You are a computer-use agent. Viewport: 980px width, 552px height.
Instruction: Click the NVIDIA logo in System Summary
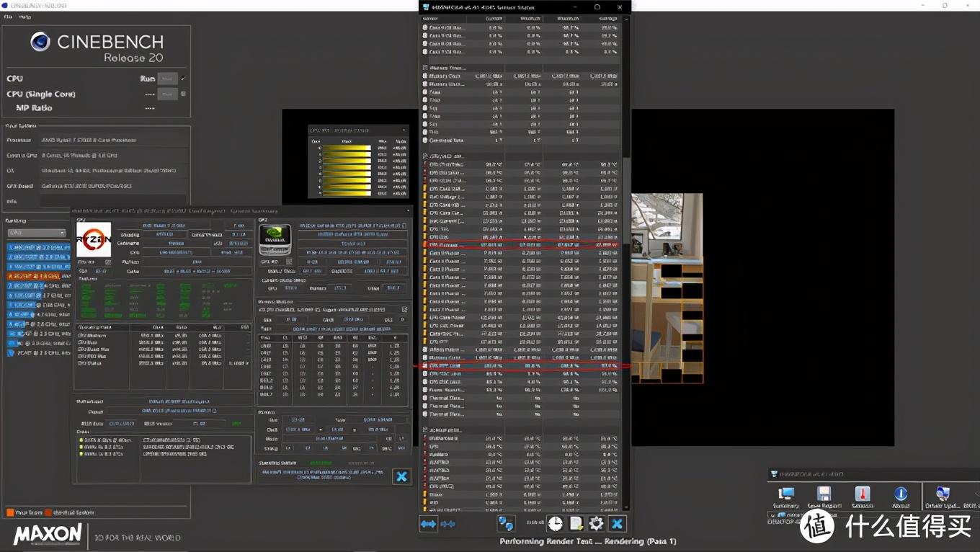coord(275,240)
